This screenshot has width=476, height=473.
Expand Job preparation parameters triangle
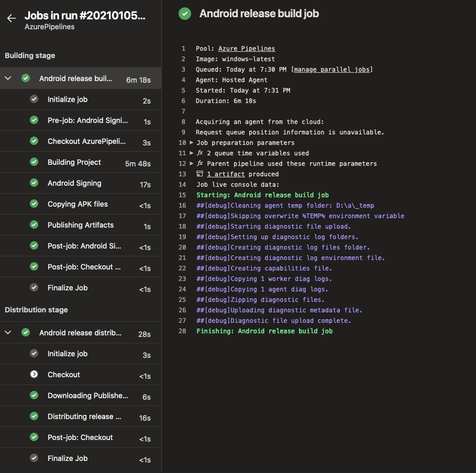192,143
